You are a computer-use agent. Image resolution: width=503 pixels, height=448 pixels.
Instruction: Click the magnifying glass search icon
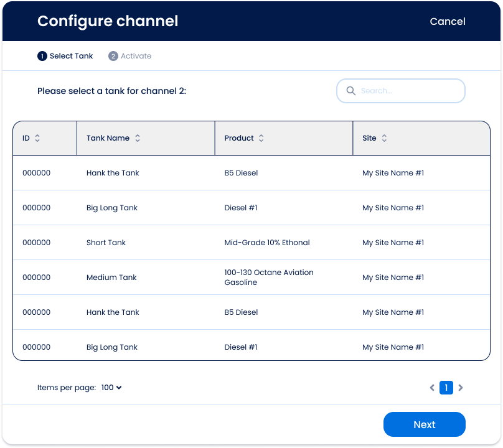pyautogui.click(x=350, y=91)
